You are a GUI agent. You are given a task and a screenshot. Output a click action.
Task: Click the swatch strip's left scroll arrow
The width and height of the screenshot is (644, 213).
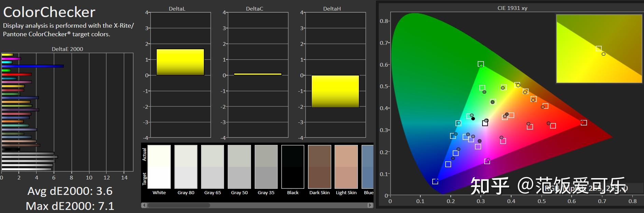144,205
